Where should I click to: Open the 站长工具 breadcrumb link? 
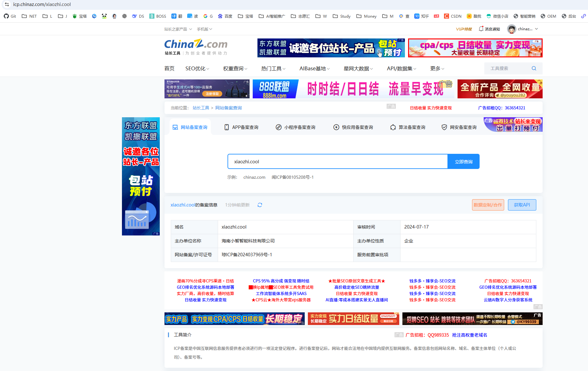[201, 108]
